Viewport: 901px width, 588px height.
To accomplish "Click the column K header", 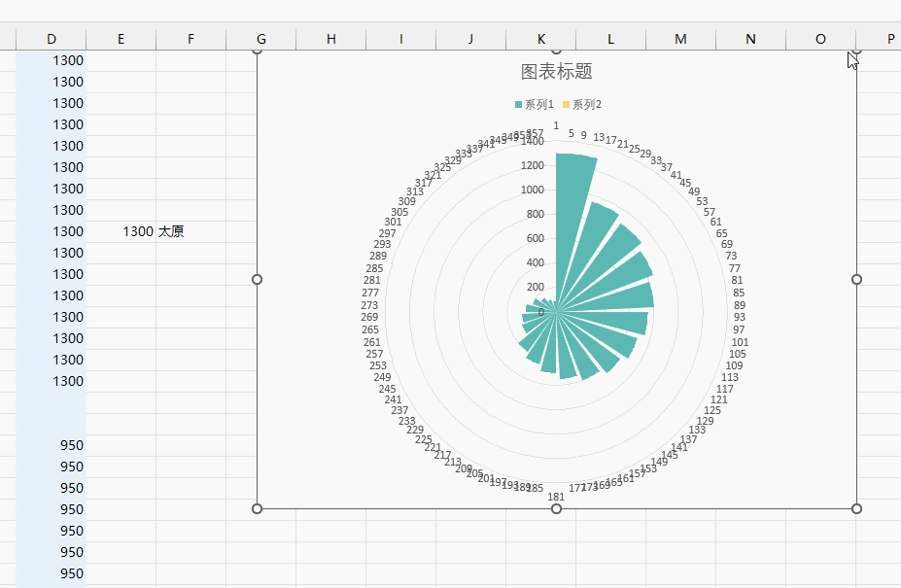I will (540, 39).
